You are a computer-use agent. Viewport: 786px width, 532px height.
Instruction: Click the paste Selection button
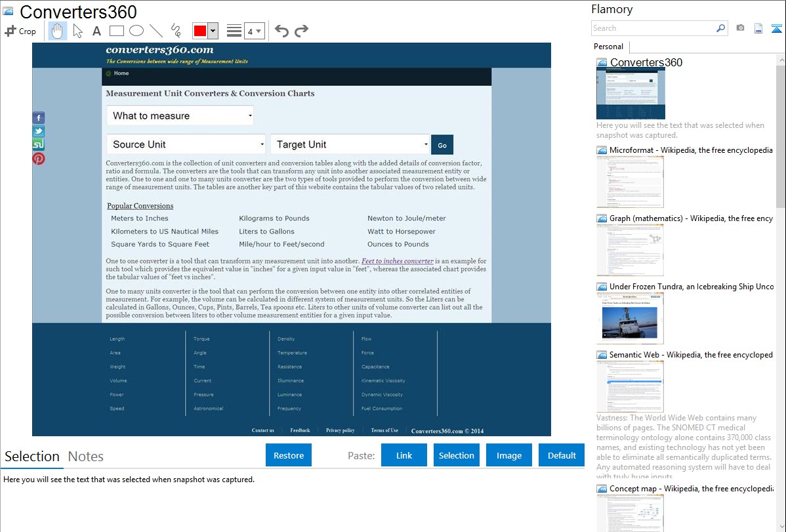[456, 455]
